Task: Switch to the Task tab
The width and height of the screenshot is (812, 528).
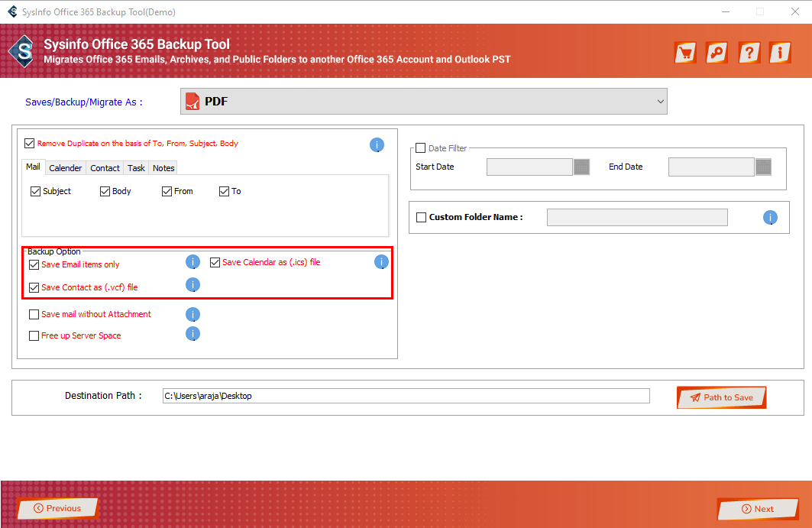Action: (x=136, y=168)
